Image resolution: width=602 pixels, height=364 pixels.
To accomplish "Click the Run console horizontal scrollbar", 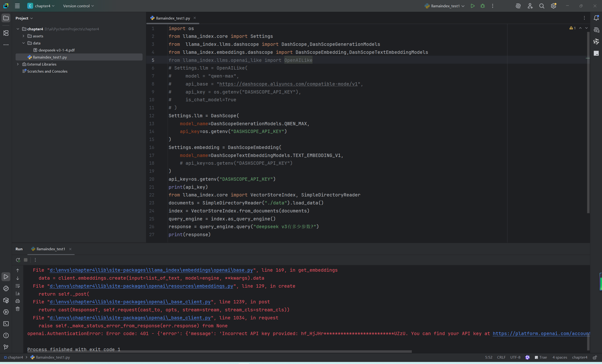I will [x=219, y=352].
